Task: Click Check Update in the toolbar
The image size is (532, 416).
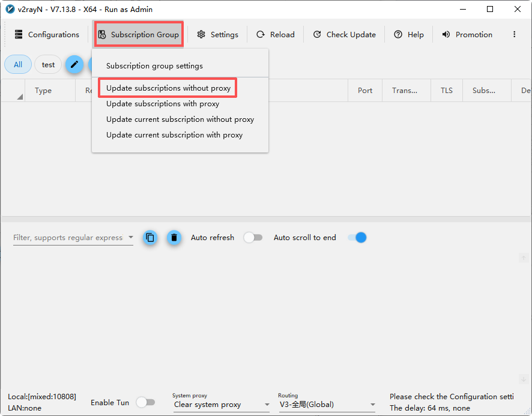Action: pos(344,35)
